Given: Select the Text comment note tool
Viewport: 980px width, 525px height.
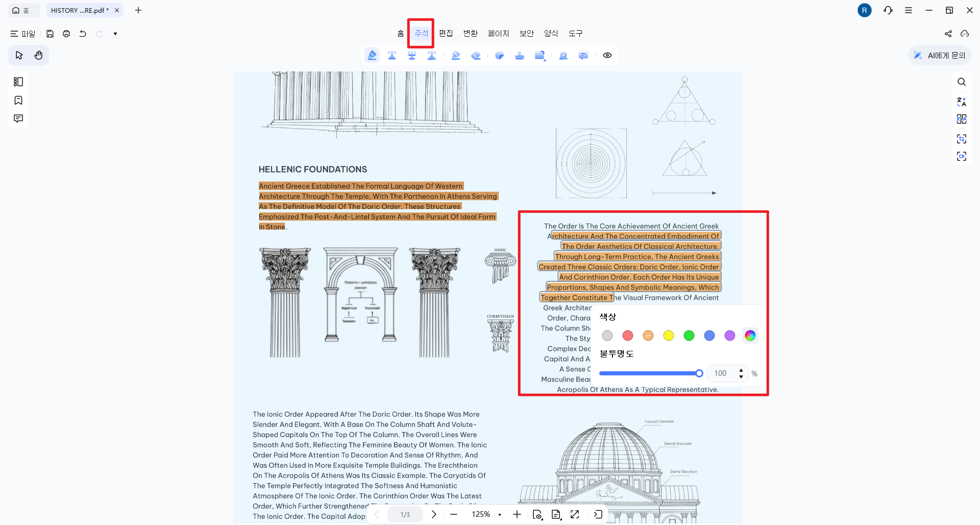Looking at the screenshot, I should tap(583, 55).
